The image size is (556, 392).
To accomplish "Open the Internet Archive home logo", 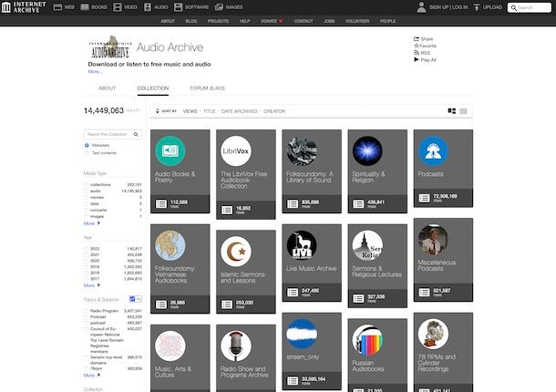I will [x=24, y=6].
